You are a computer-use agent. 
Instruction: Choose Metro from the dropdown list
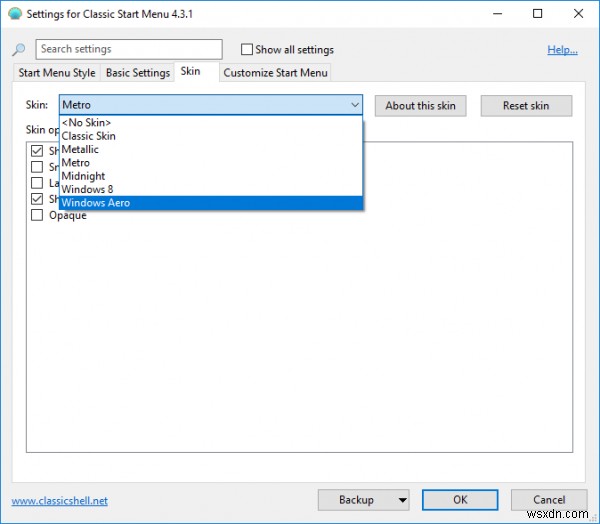pyautogui.click(x=211, y=163)
